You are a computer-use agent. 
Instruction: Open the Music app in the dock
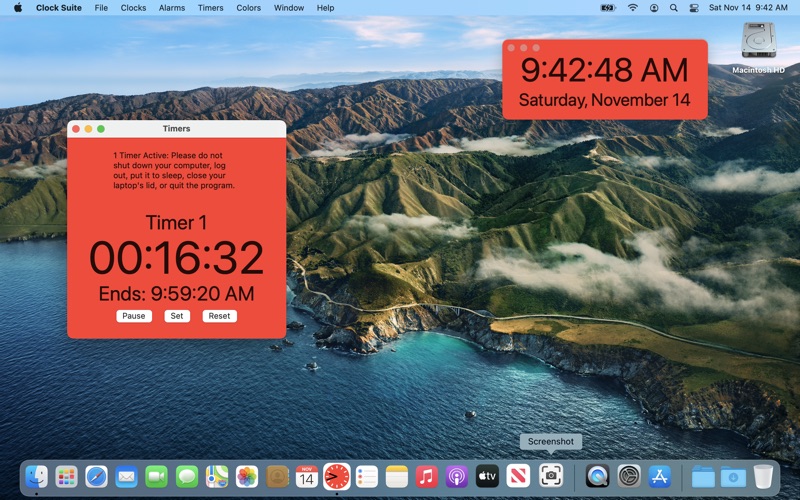click(x=427, y=476)
